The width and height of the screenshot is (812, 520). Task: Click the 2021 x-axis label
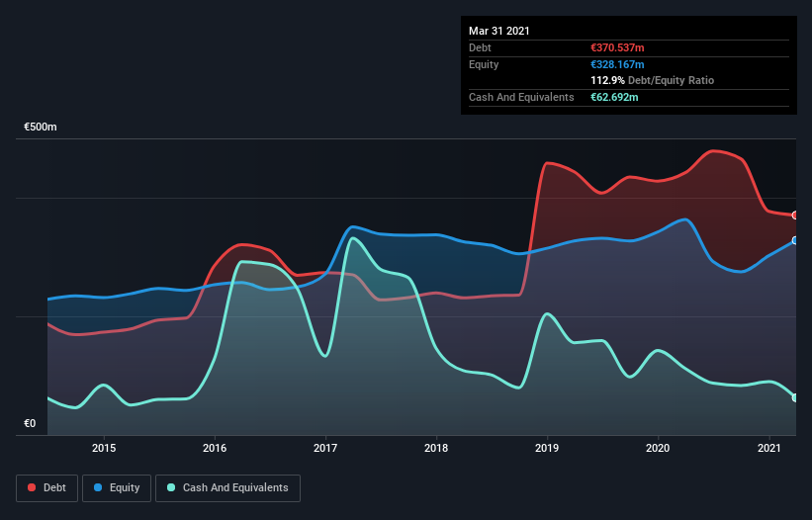(769, 448)
